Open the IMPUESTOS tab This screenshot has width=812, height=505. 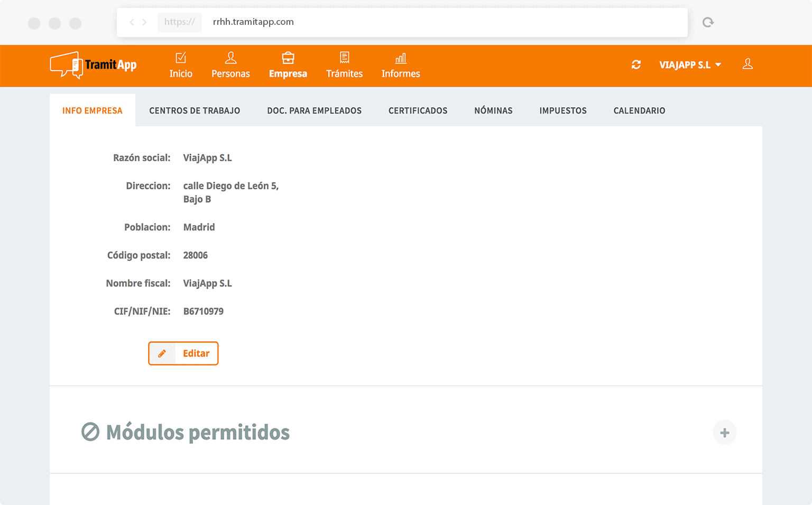point(563,110)
